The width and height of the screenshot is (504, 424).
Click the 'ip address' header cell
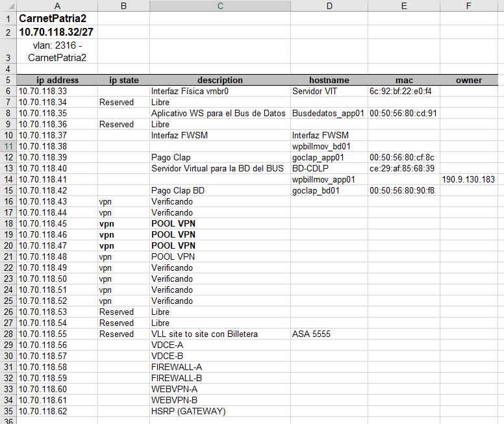57,80
